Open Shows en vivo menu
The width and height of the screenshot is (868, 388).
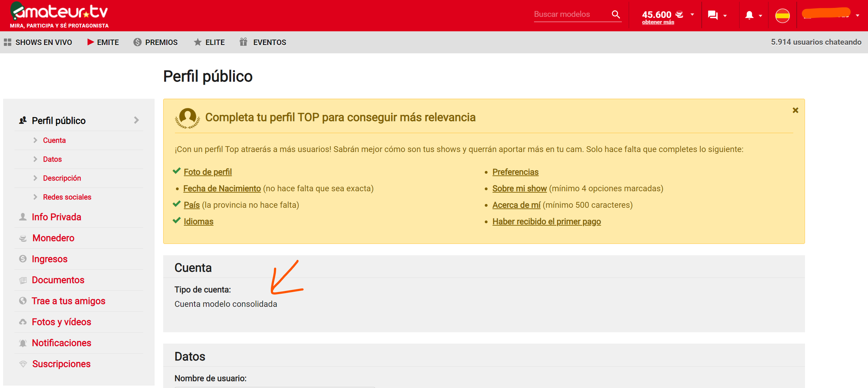click(44, 42)
